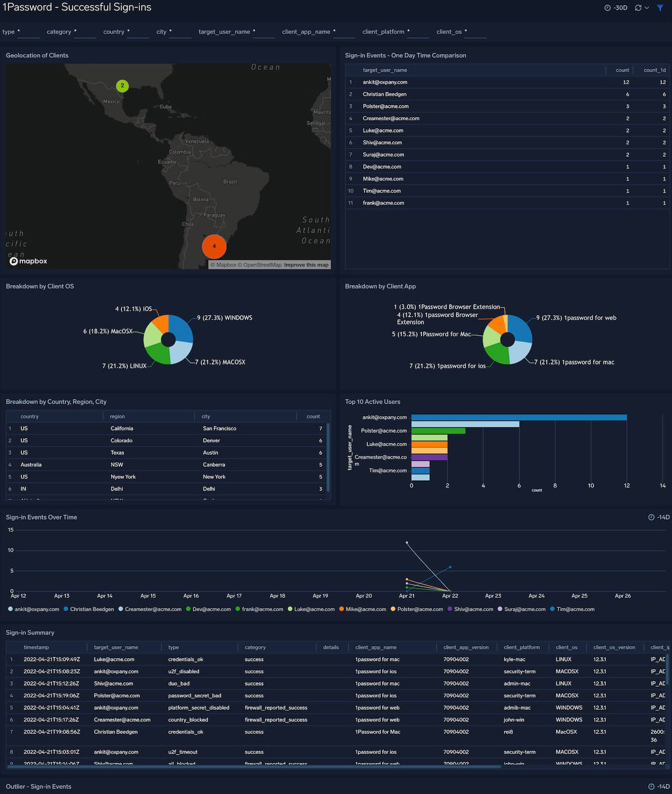The image size is (672, 794).
Task: Toggle frank@acme.com series in the line chart legend
Action: (259, 609)
